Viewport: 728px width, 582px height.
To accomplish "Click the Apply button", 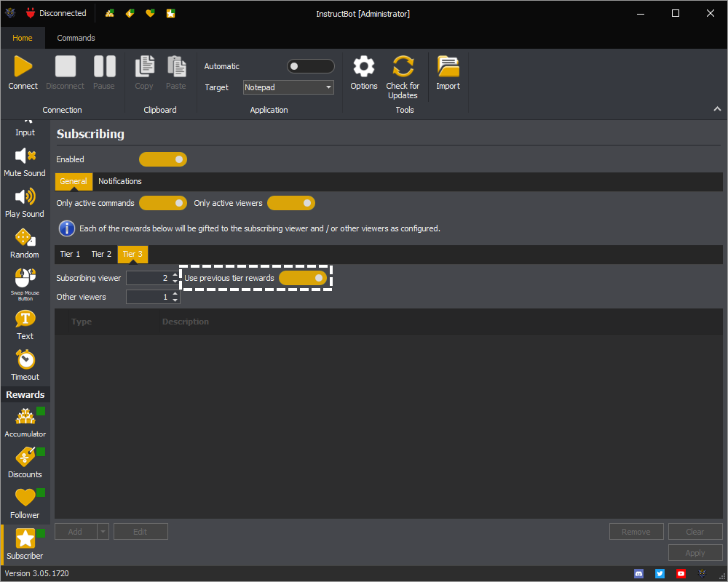I will [695, 553].
